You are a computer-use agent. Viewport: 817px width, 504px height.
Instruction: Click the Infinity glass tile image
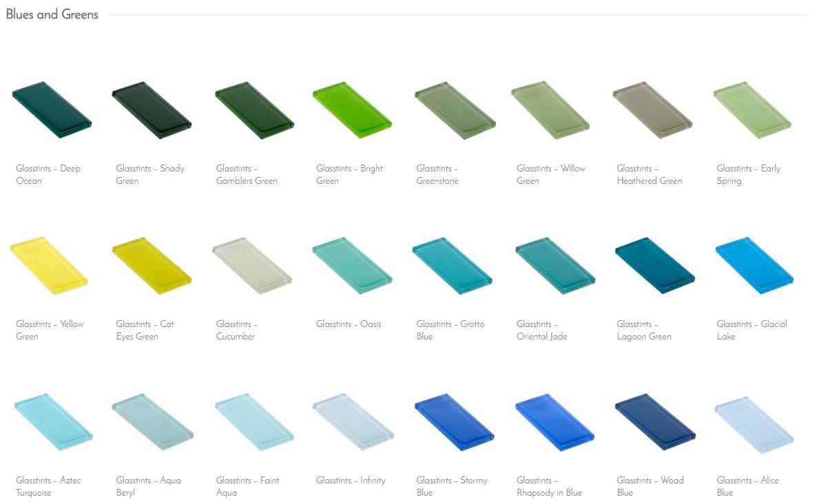(x=353, y=422)
